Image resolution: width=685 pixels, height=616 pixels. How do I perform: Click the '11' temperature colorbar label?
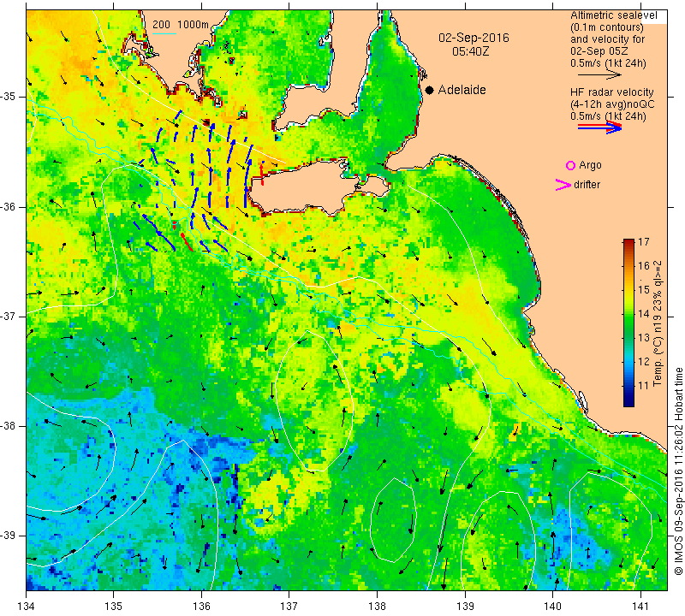[x=644, y=386]
